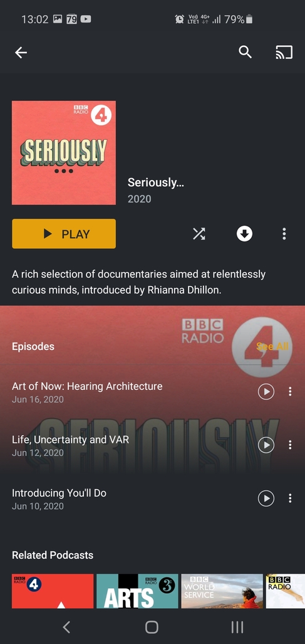Tap the back arrow at top

[x=21, y=52]
